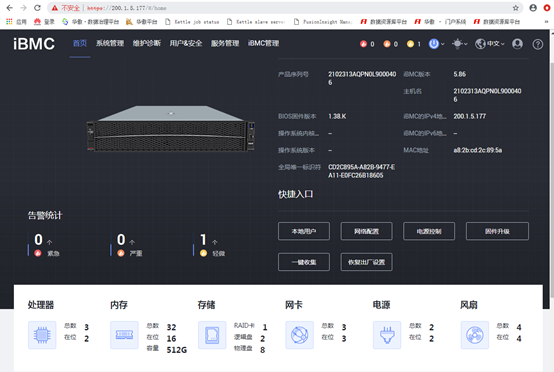
Task: Click the power supply plug icon
Action: [387, 335]
